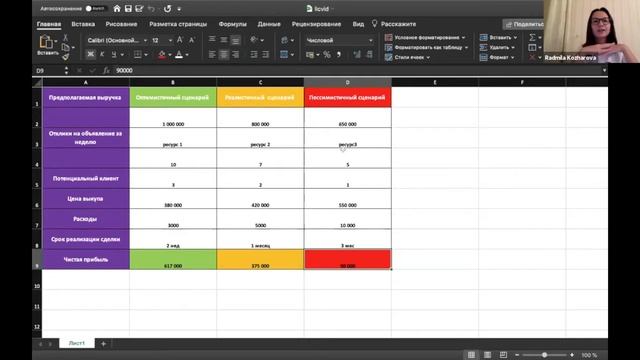Open the Calibri font name dropdown
Screen dimensions: 640x360
(x=145, y=40)
